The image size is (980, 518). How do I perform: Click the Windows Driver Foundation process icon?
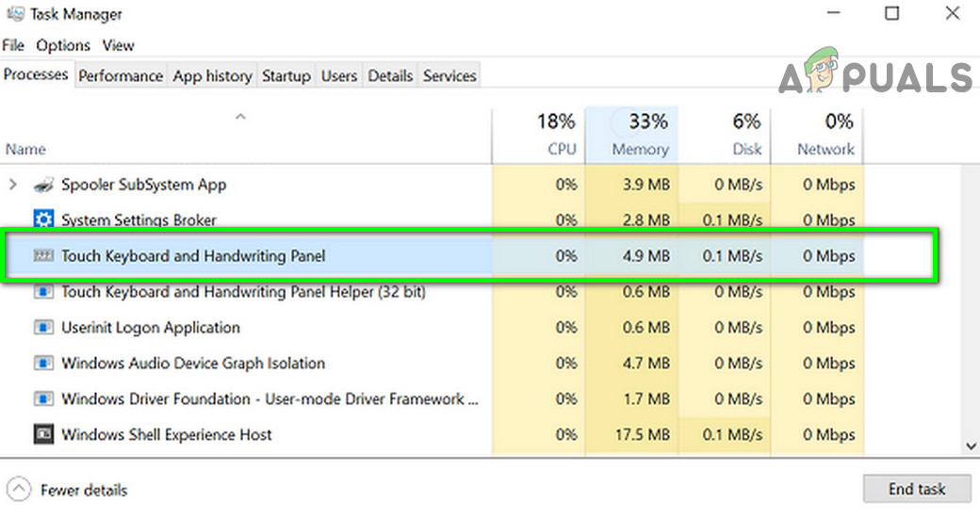point(43,399)
